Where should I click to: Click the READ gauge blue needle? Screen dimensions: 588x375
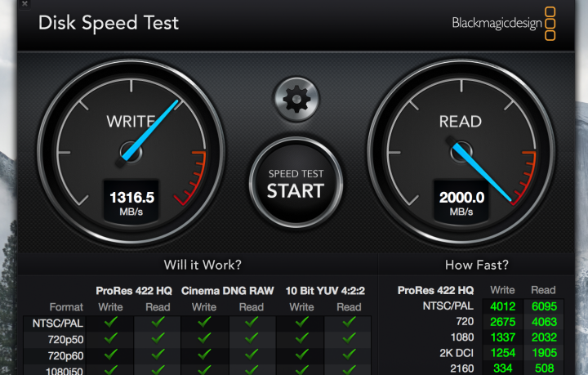point(481,172)
